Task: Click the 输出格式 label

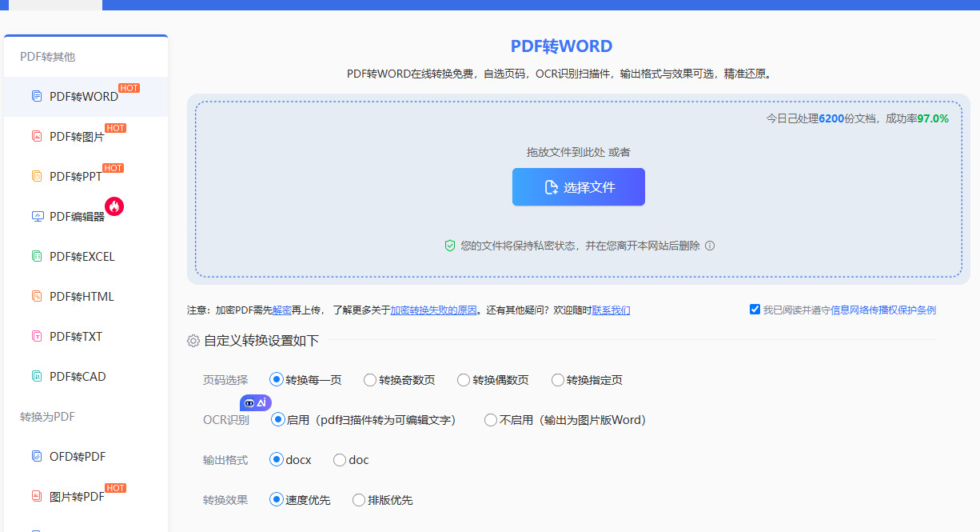Action: pos(225,460)
